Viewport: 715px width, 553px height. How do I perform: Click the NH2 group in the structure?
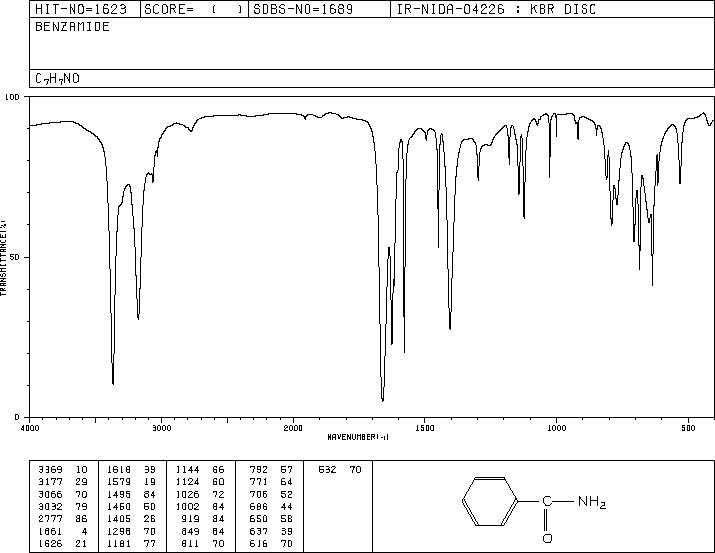coord(592,502)
